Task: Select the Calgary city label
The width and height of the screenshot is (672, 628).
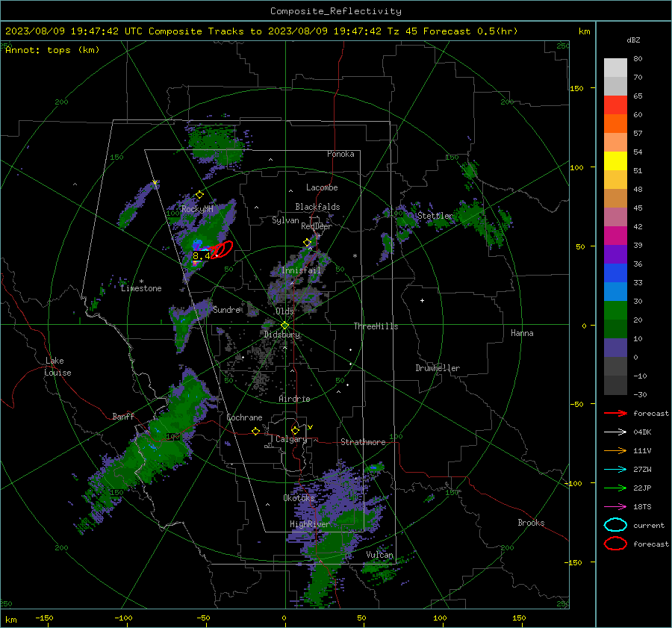Action: coord(291,439)
